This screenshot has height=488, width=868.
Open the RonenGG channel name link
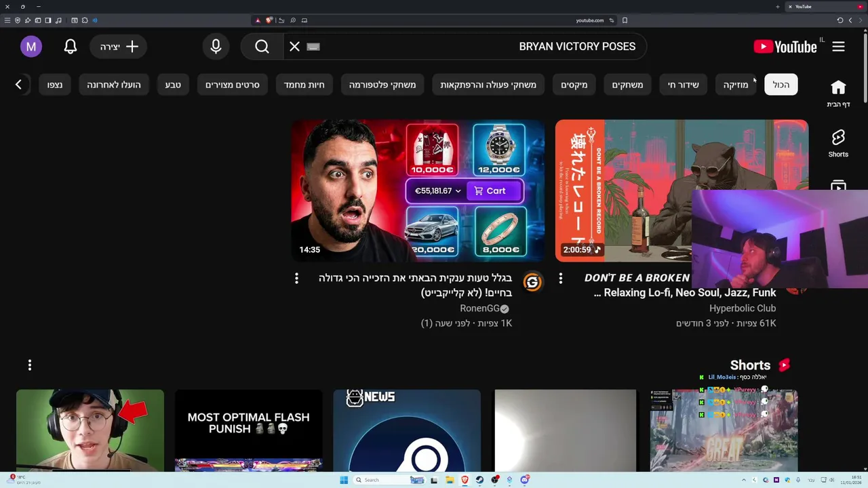[x=479, y=308]
